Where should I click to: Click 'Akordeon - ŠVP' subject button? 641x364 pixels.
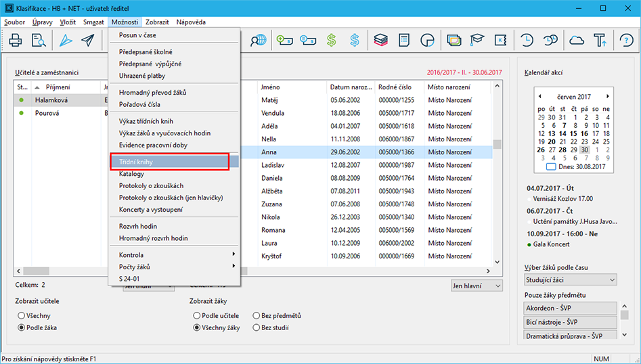pyautogui.click(x=571, y=309)
